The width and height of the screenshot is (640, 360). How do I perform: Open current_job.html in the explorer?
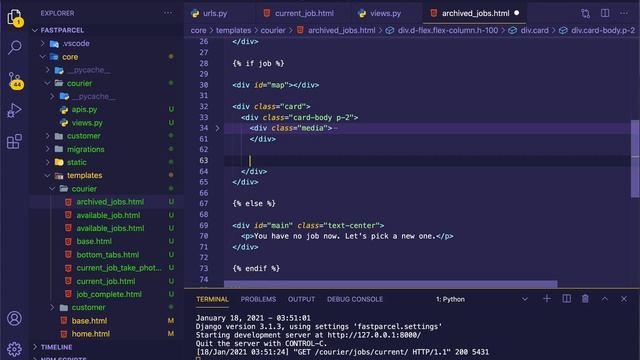[106, 281]
